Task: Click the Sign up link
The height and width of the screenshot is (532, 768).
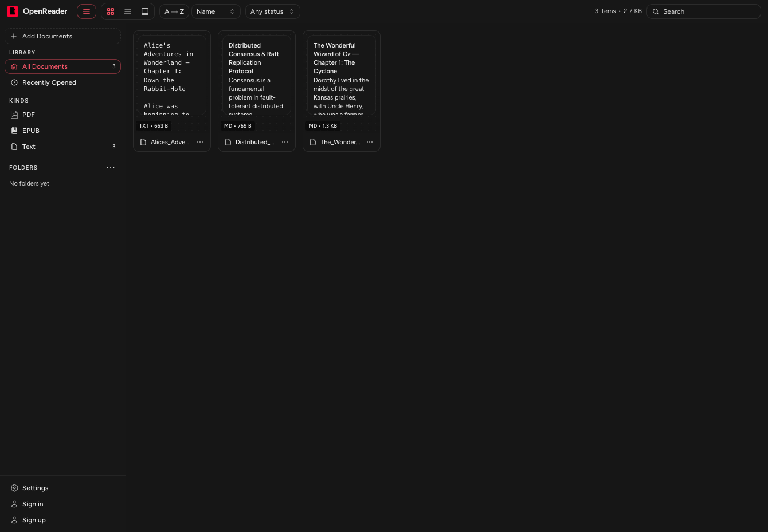Action: 63,520
